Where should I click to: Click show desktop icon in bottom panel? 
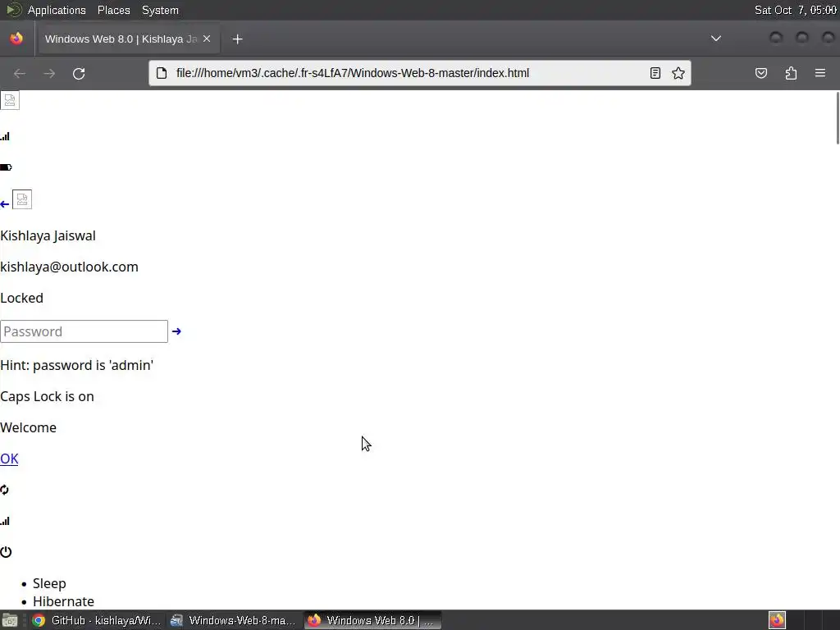click(x=10, y=620)
